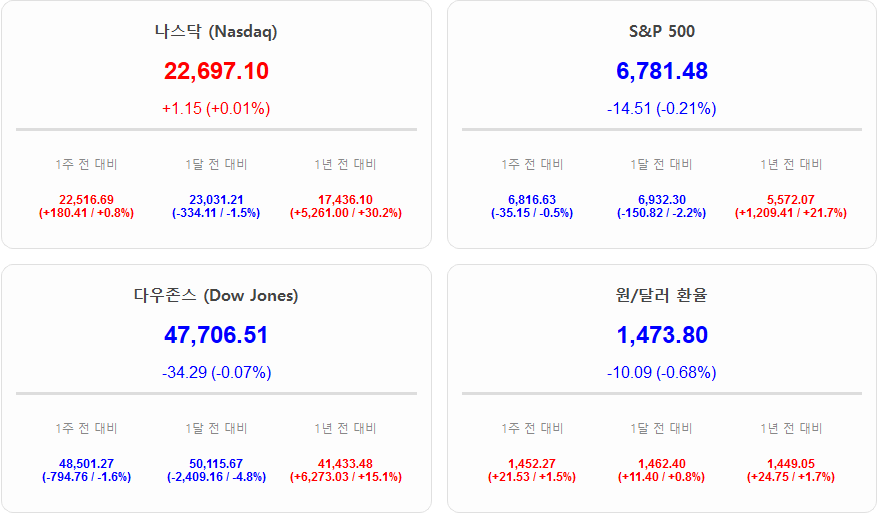Click Nasdaq's 1달 전 대비 value 23,031.21
879x515 pixels.
point(216,200)
